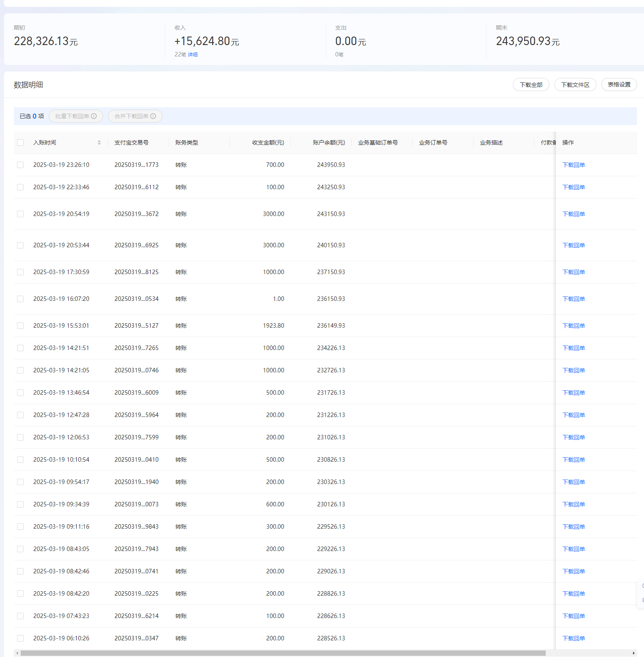Click the 账户余额(元) column header

[x=329, y=143]
